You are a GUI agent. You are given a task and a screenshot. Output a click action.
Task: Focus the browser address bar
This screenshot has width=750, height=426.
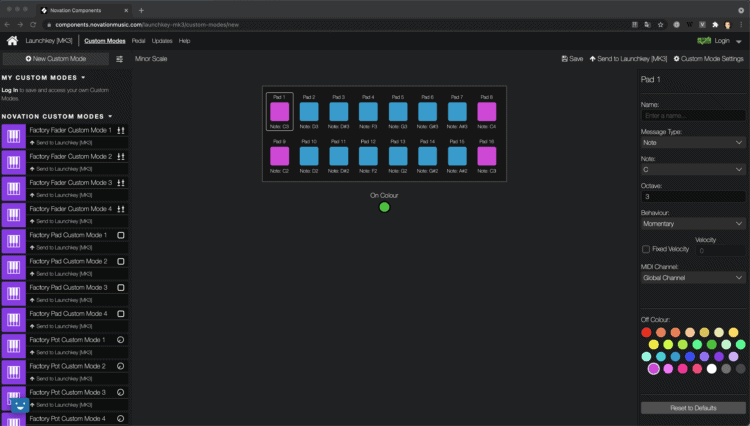pyautogui.click(x=335, y=24)
